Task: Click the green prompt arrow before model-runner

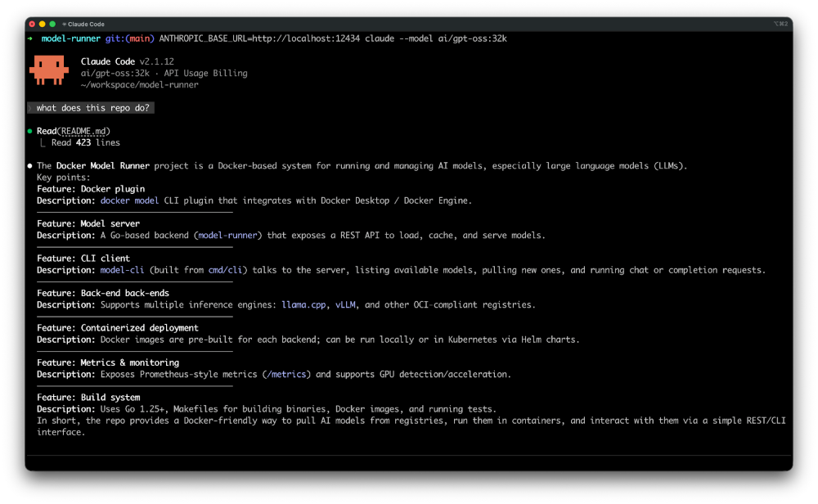Action: pyautogui.click(x=29, y=38)
